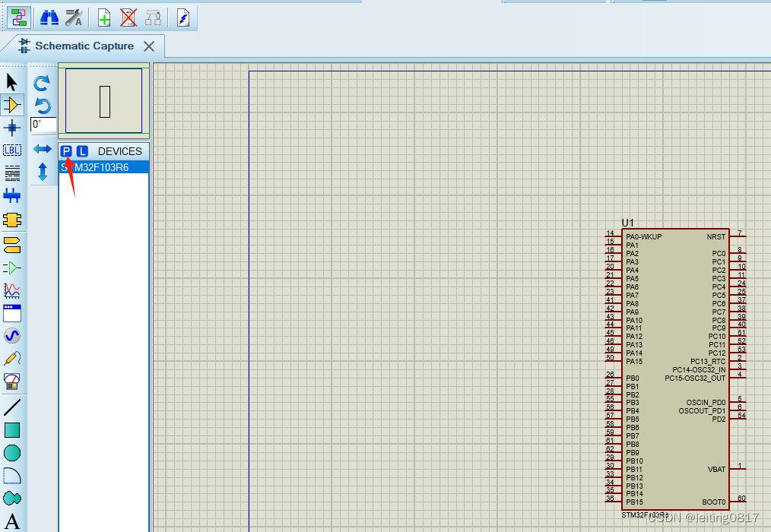Select the Active Popup mode tool
771x532 pixels.
[12, 312]
